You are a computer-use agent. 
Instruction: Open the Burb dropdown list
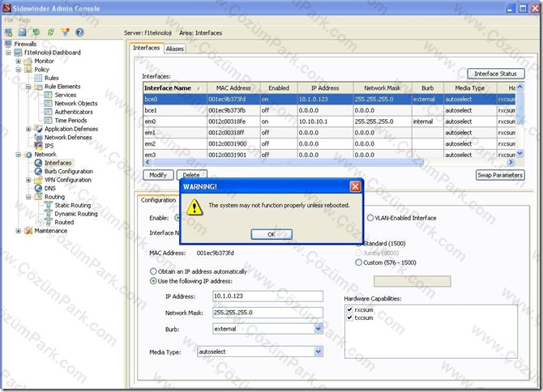(x=319, y=329)
